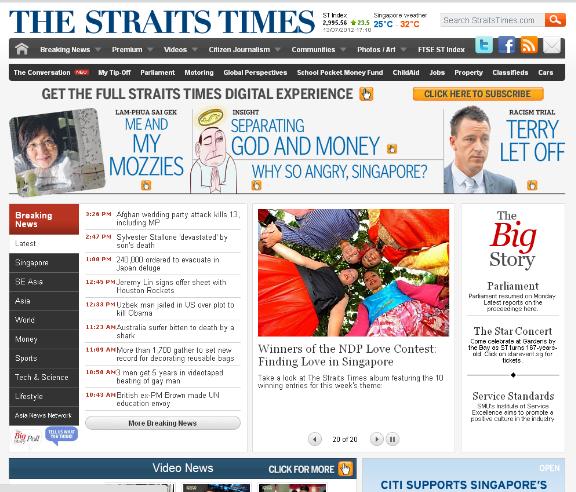Viewport: 576px width, 492px height.
Task: Click the More Breaking News button
Action: point(163,423)
